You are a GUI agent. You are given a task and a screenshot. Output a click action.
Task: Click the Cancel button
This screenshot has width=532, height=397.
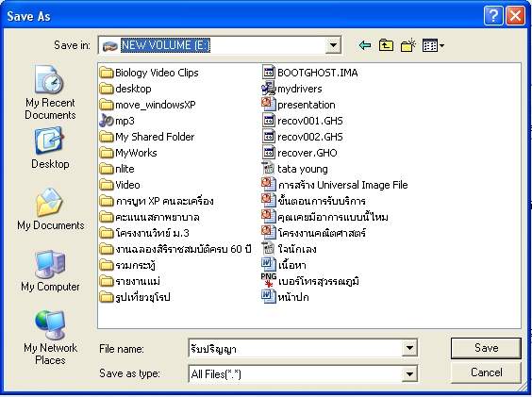[x=486, y=372]
